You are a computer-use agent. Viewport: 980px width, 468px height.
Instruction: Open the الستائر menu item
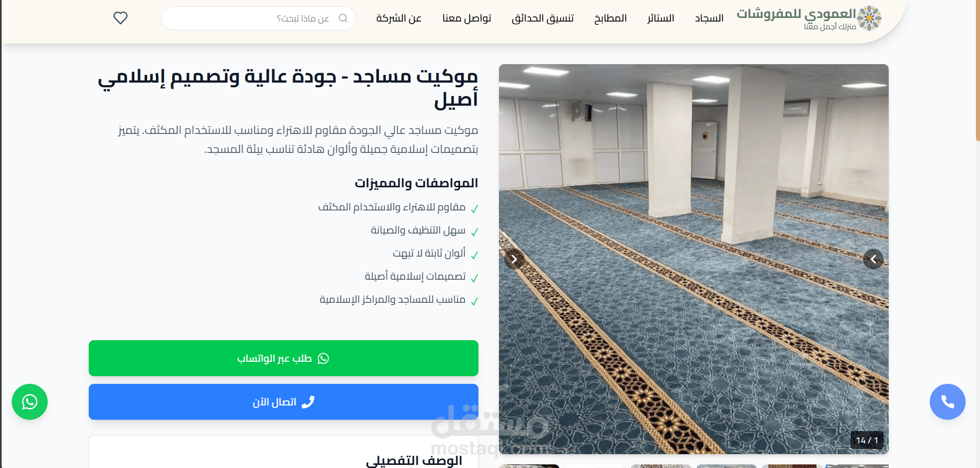(x=661, y=18)
